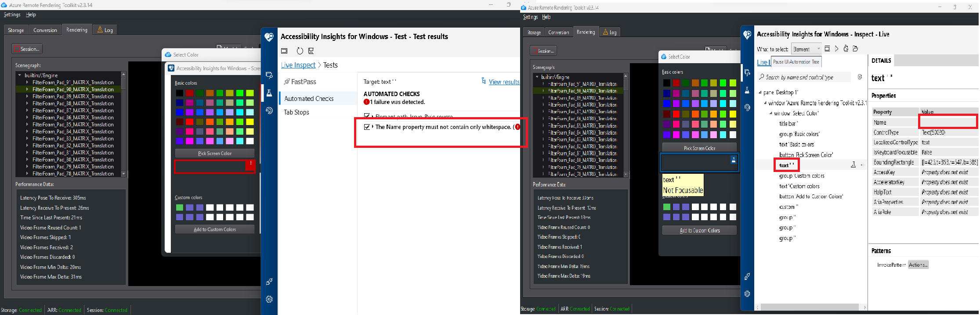Viewport: 980px width, 315px height.
Task: Select group 'Basic colors' tree row
Action: click(799, 134)
